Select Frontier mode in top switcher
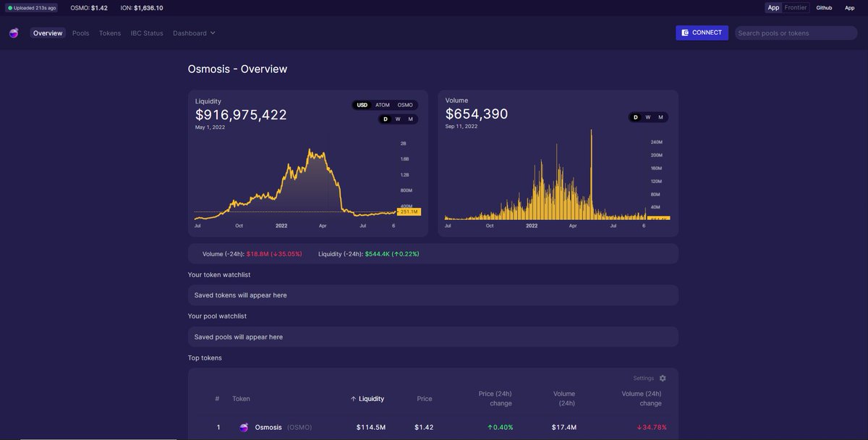Viewport: 868px width, 440px height. coord(796,7)
